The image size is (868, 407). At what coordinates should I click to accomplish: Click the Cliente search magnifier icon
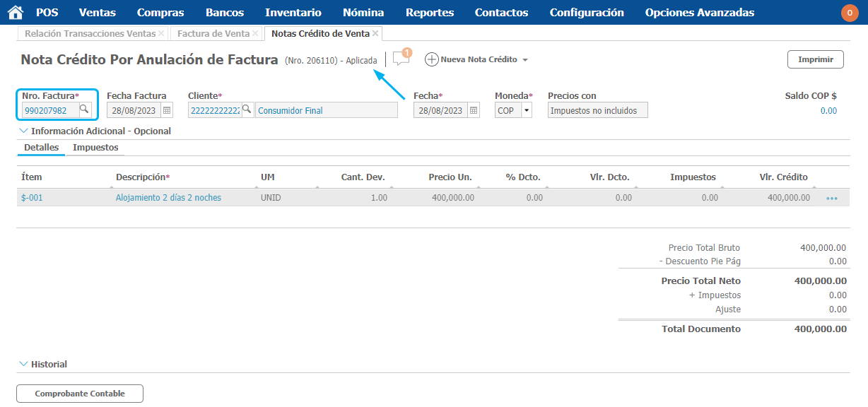pos(247,110)
